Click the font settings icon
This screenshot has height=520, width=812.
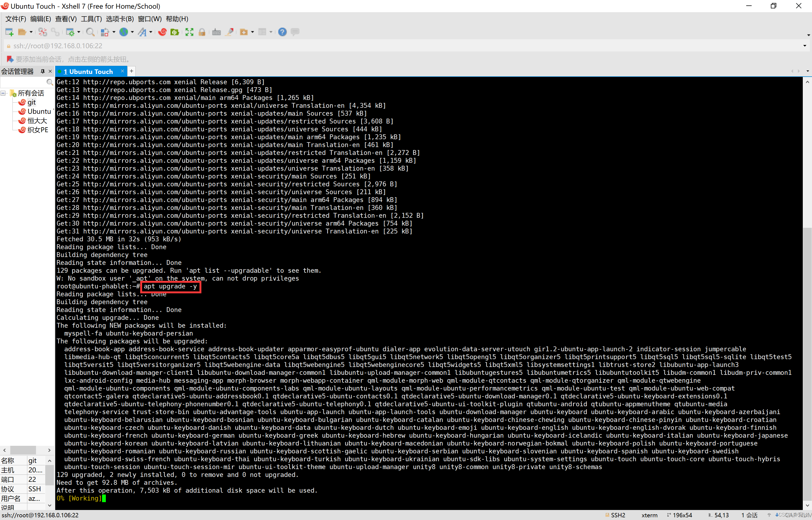[142, 32]
